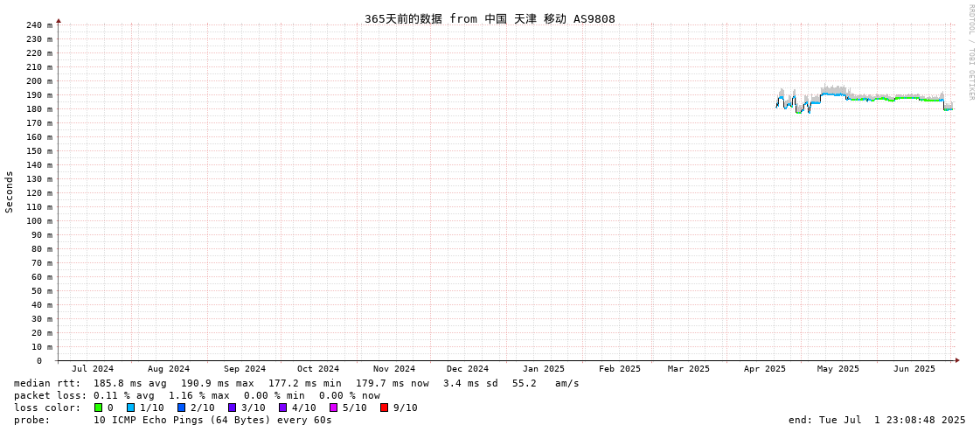Viewport: 980px width, 432px height.
Task: Click the 179.7 ms now rtt value
Action: tap(393, 383)
